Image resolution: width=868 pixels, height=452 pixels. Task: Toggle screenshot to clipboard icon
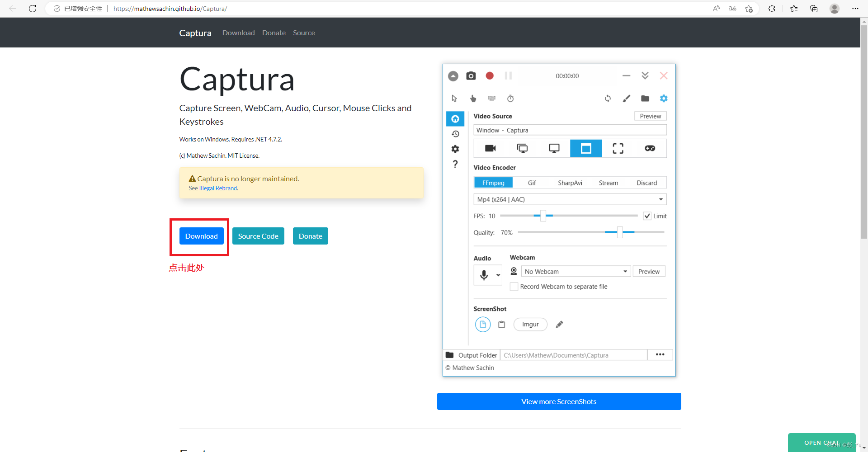point(502,324)
